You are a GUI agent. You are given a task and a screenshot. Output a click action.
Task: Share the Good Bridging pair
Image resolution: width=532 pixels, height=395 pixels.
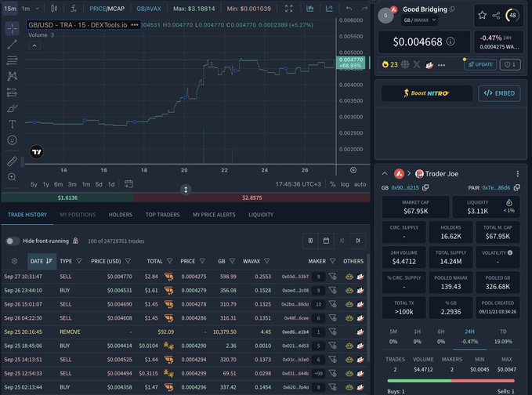point(496,15)
